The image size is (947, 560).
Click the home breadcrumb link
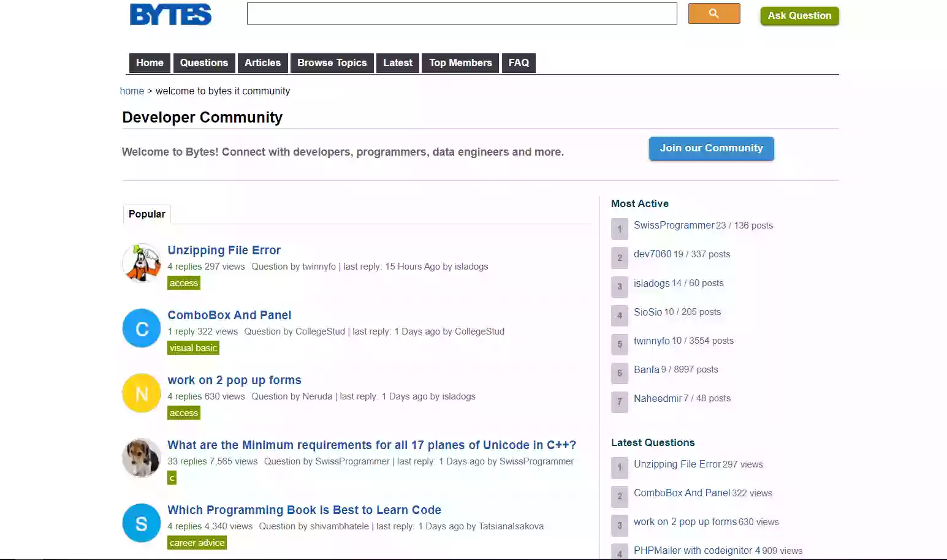(132, 91)
